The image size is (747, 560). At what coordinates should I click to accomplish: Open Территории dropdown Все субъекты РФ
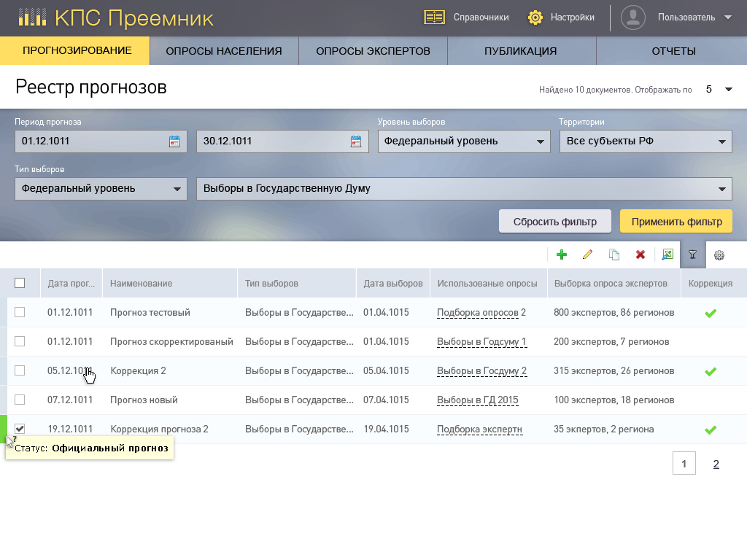646,141
